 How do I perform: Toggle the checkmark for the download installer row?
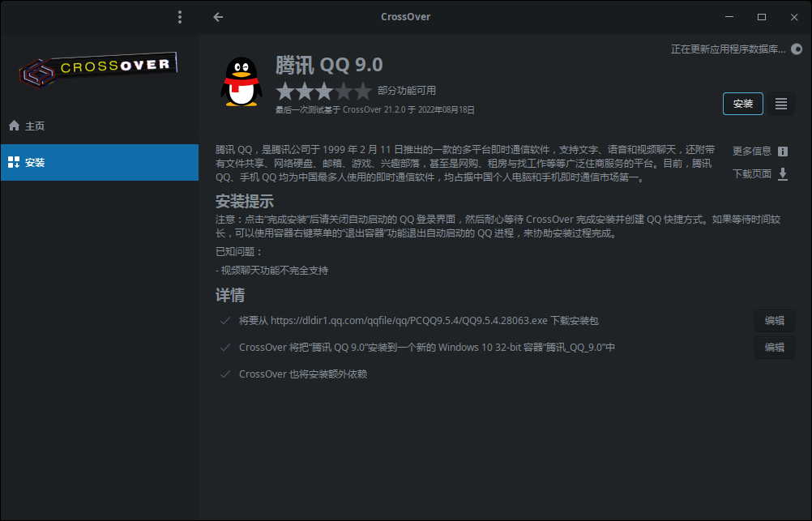pyautogui.click(x=224, y=321)
